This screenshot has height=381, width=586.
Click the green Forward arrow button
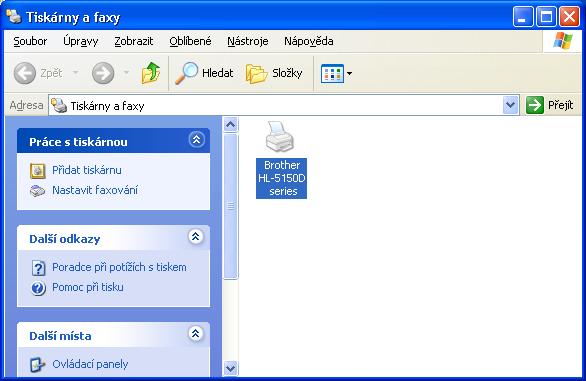tap(103, 73)
